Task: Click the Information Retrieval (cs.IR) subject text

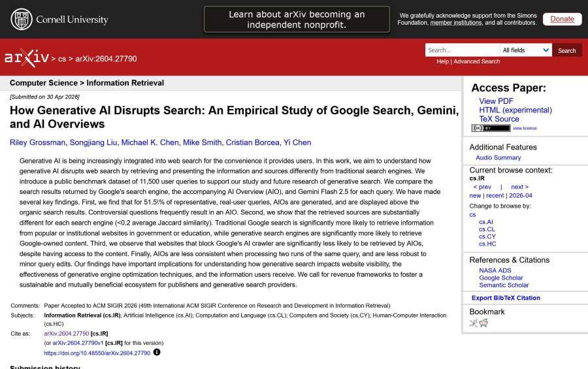Action: point(82,315)
